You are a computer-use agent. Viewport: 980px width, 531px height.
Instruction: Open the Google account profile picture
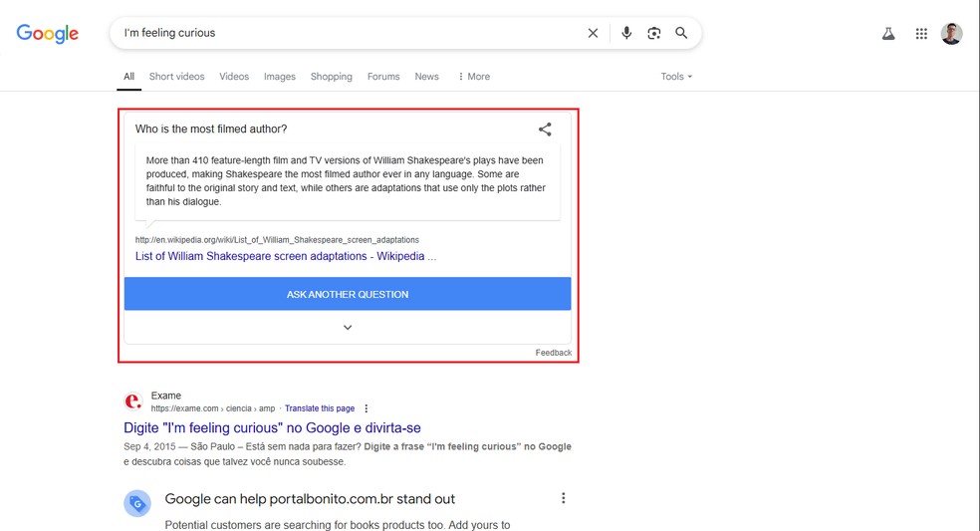tap(951, 34)
